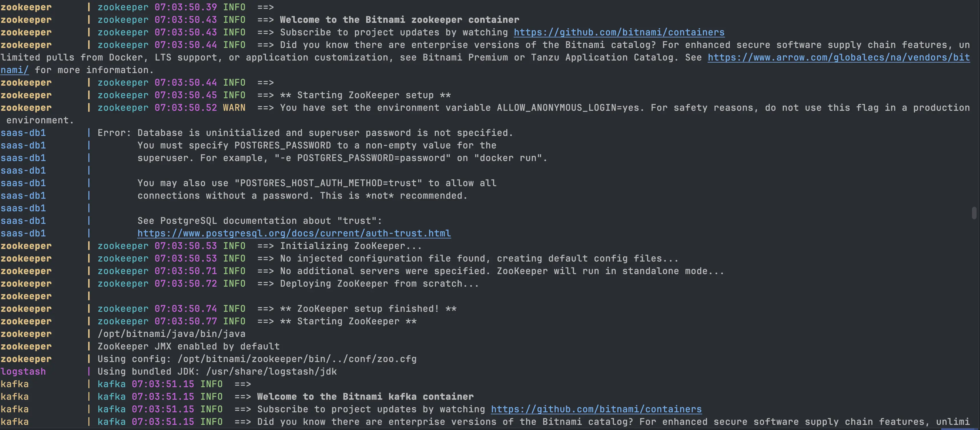Screen dimensions: 980x430
Task: Click the /usr/share/logstash/jdk path
Action: [271, 372]
